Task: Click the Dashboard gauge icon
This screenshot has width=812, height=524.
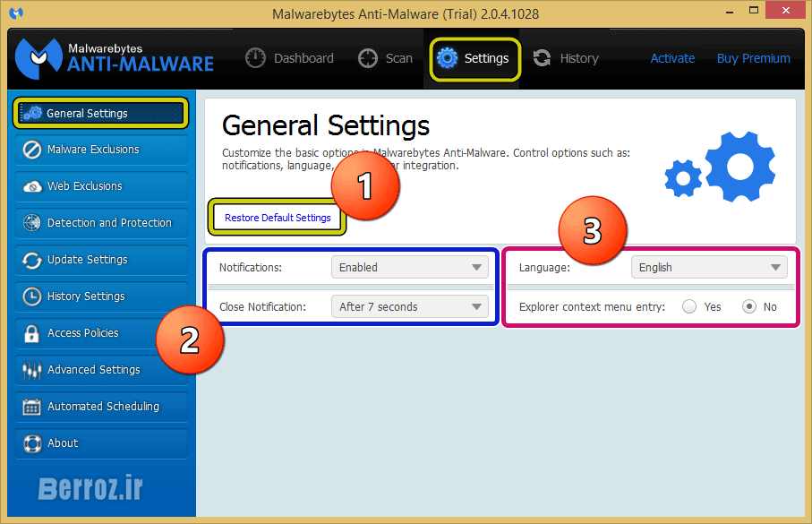Action: click(255, 58)
